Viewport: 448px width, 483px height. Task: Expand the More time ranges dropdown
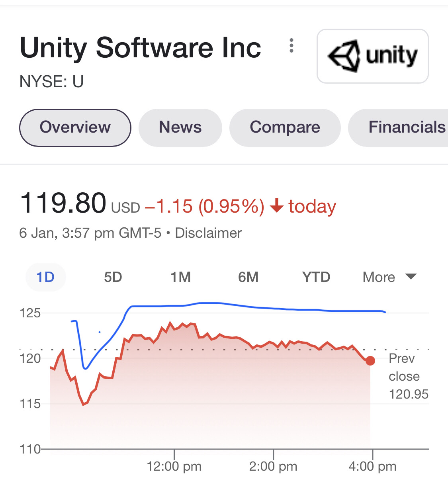click(x=379, y=277)
